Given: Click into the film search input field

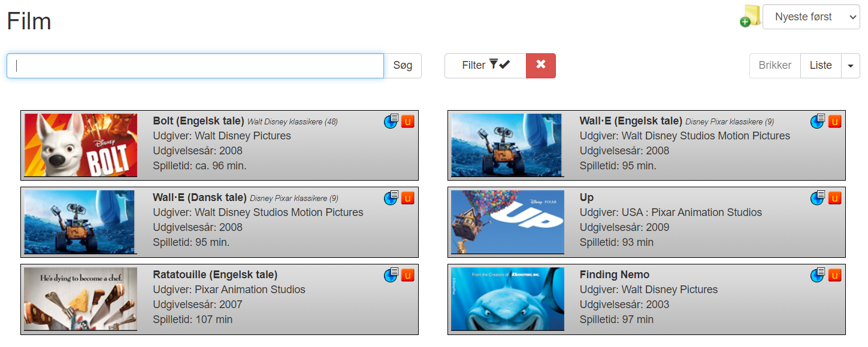Looking at the screenshot, I should (x=195, y=66).
